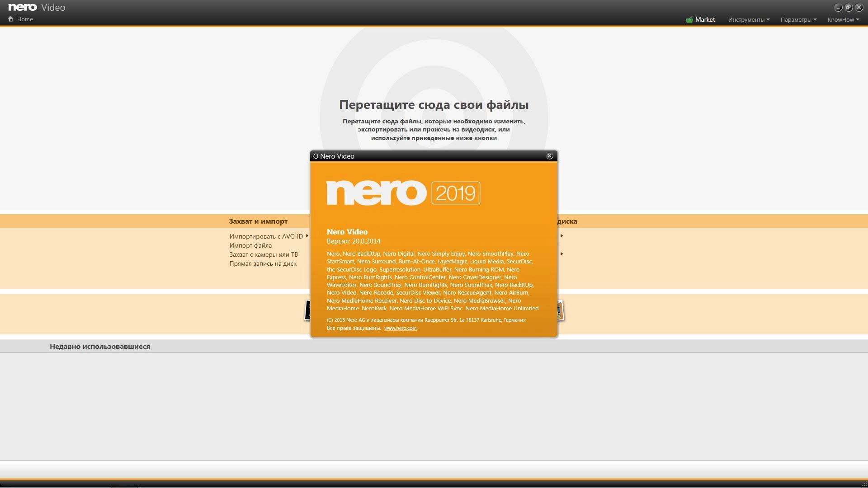Close the About Nero Video dialog
This screenshot has width=868, height=488.
(x=550, y=156)
